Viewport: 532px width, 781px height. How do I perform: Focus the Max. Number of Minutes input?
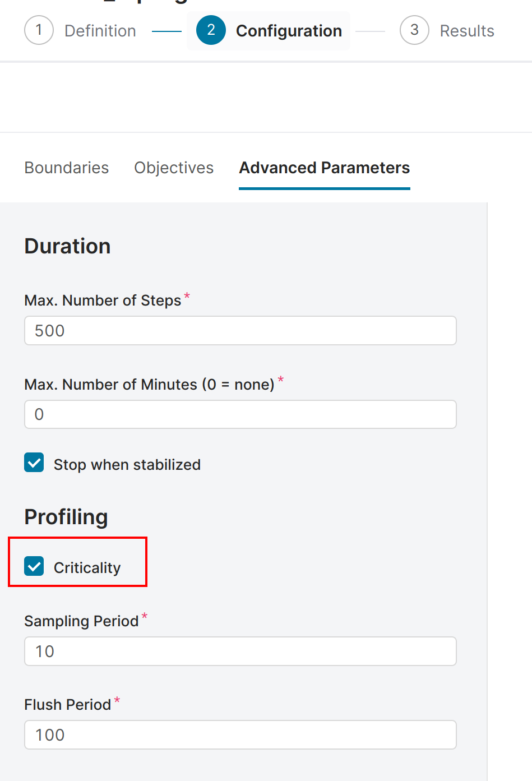pyautogui.click(x=240, y=414)
